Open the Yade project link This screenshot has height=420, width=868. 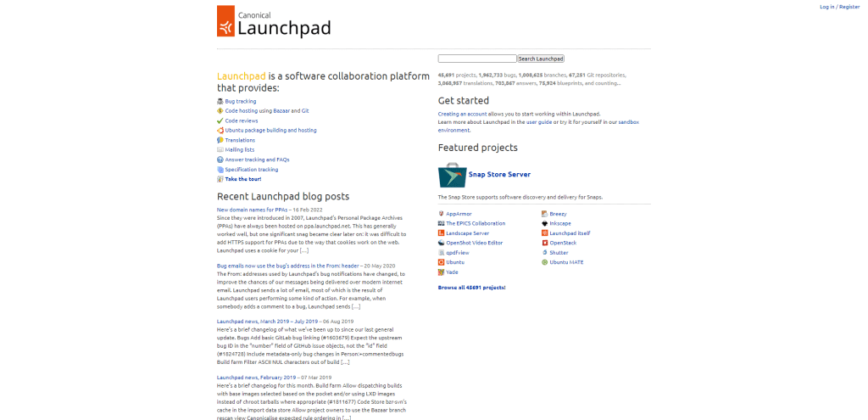point(453,272)
